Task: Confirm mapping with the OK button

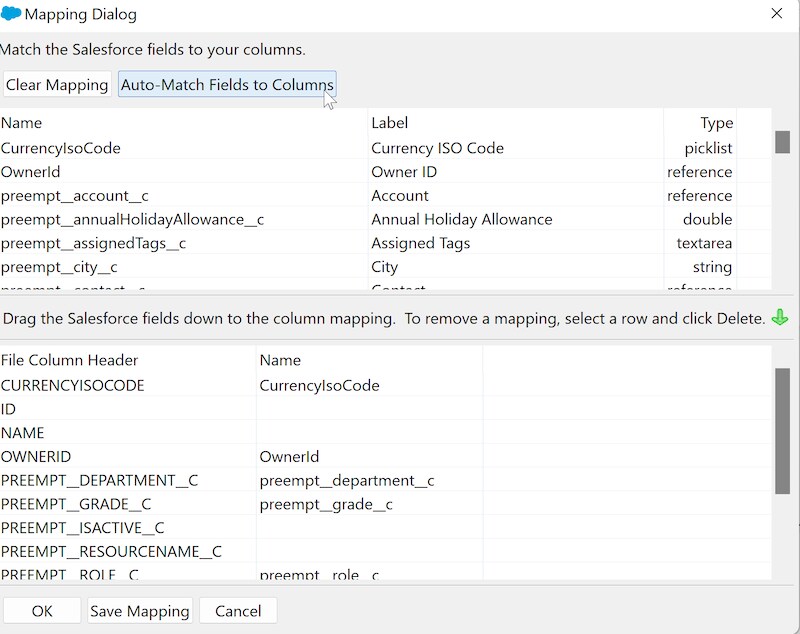Action: tap(42, 611)
